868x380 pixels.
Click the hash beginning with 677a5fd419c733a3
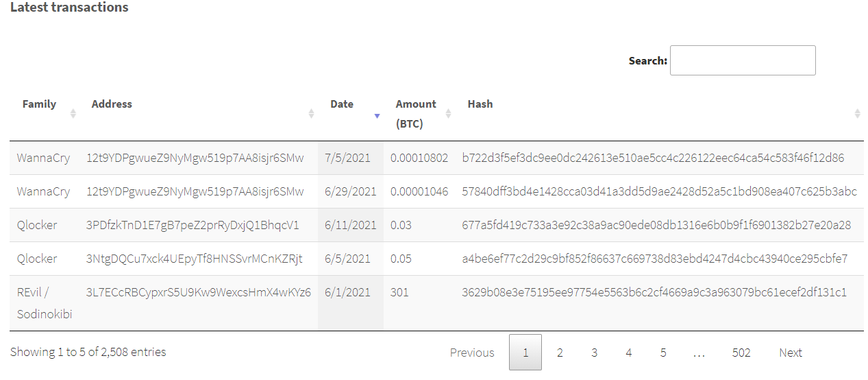[657, 225]
